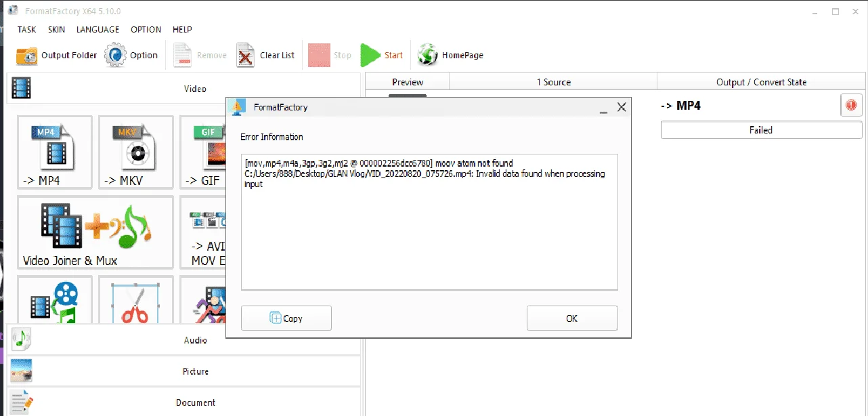Image resolution: width=868 pixels, height=416 pixels.
Task: Close the FormatFactory error dialog
Action: (x=622, y=107)
